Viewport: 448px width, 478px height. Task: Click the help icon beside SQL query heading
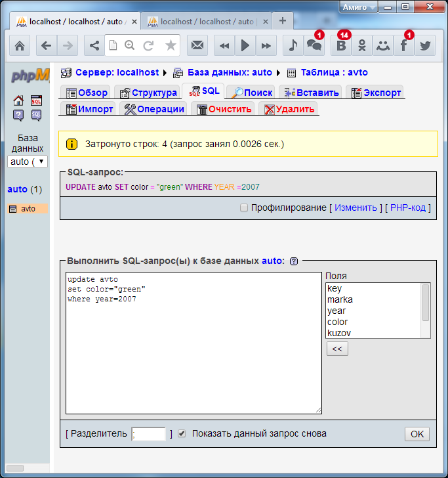294,261
